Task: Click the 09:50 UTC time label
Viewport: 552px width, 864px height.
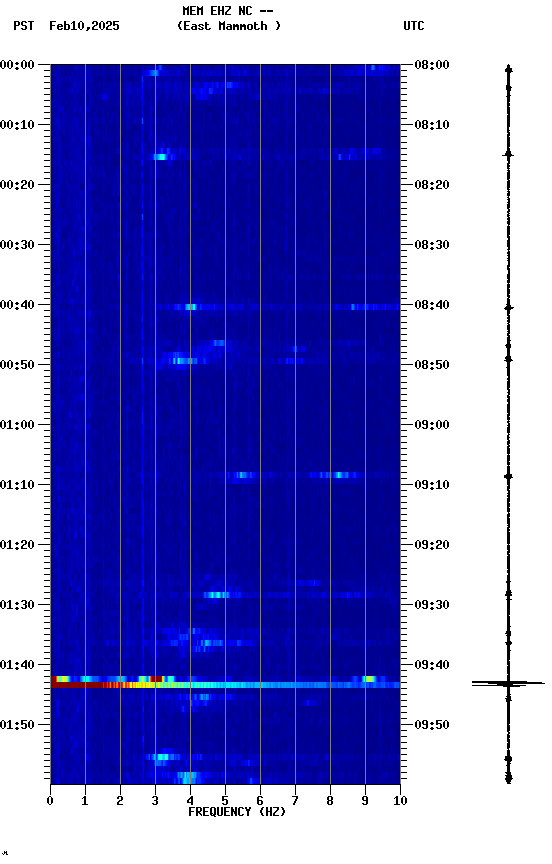Action: click(x=432, y=725)
